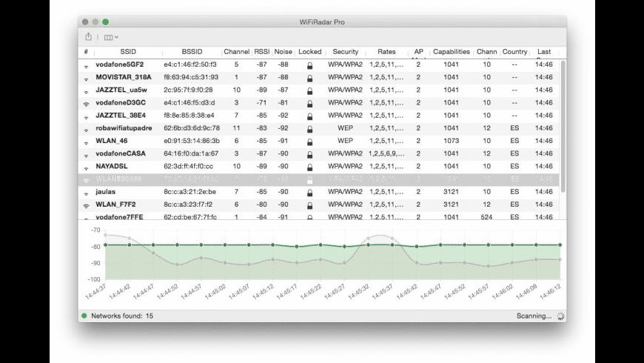Sort by Security column header
Screen dimensions: 644x363
point(346,52)
